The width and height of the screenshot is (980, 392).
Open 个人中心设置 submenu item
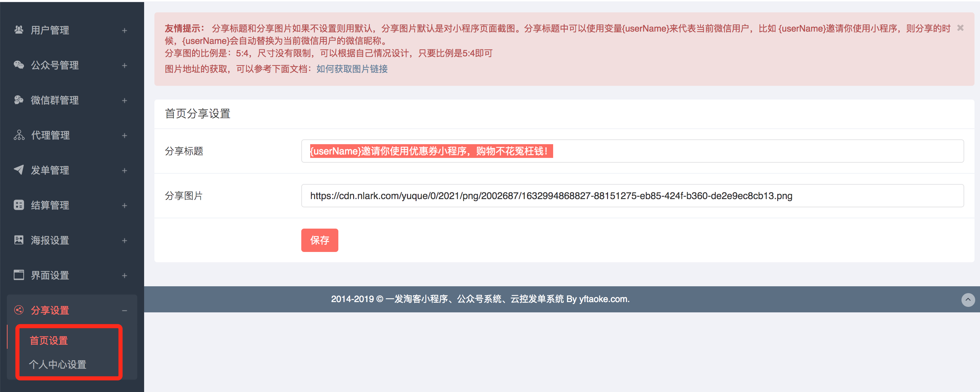point(58,364)
